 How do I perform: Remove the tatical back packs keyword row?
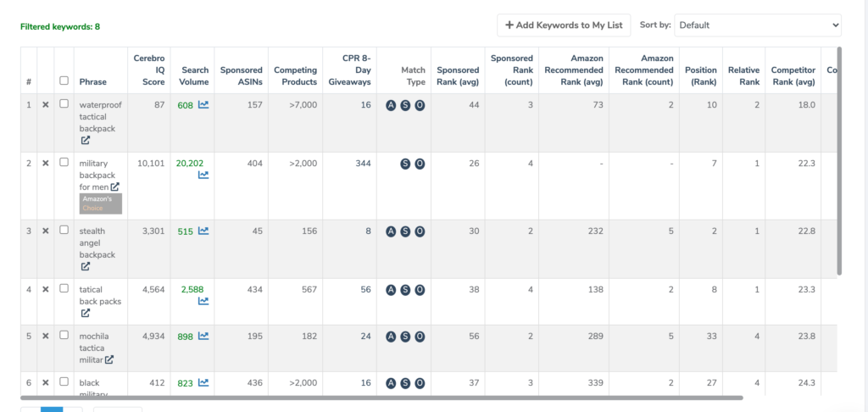46,289
